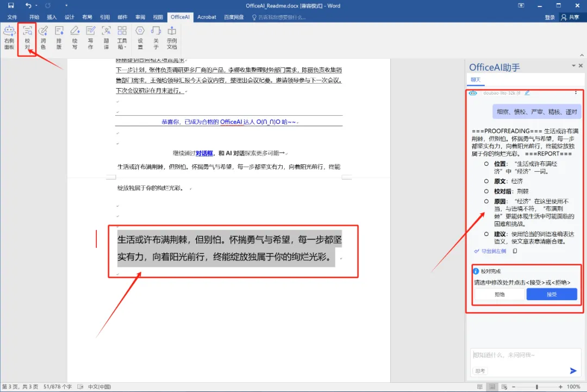The width and height of the screenshot is (587, 392).
Task: Click the word count 51/878 个字
Action: pyautogui.click(x=58, y=387)
